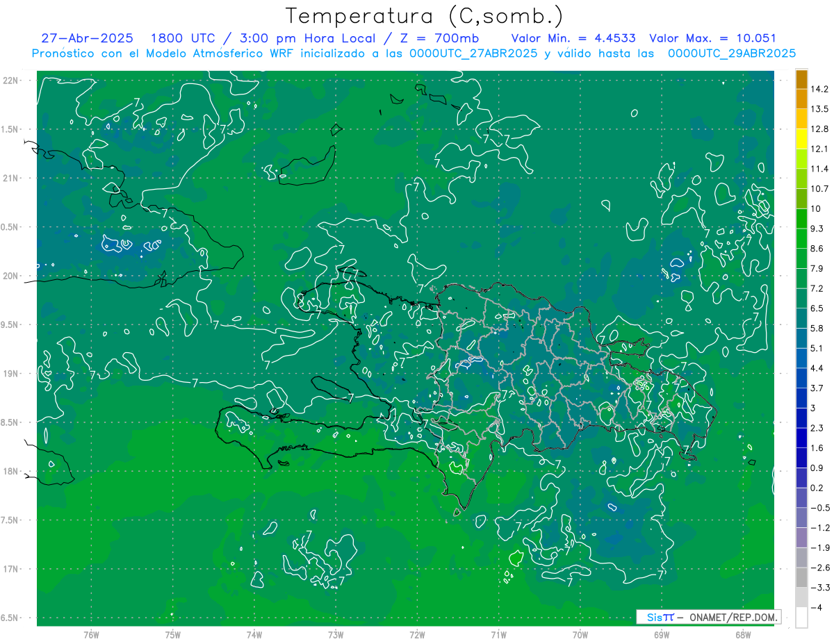Click the "75W" longitude axis label
The width and height of the screenshot is (834, 644).
tap(172, 634)
